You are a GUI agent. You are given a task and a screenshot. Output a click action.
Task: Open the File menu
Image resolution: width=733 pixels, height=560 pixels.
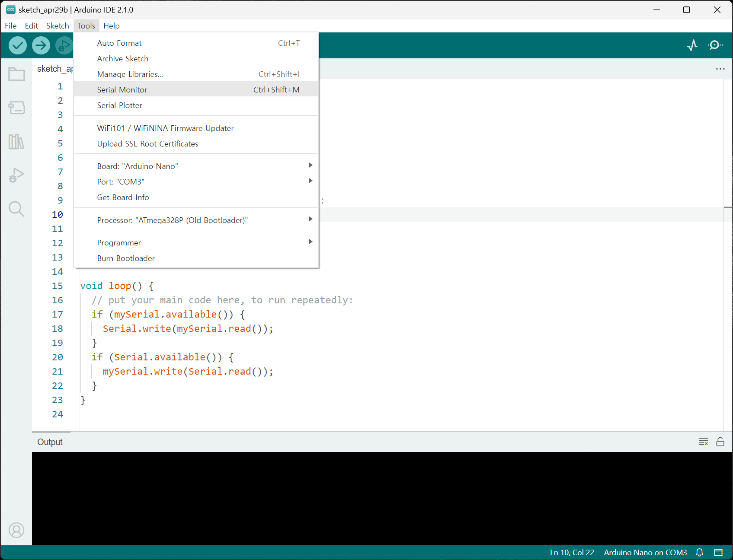[11, 26]
